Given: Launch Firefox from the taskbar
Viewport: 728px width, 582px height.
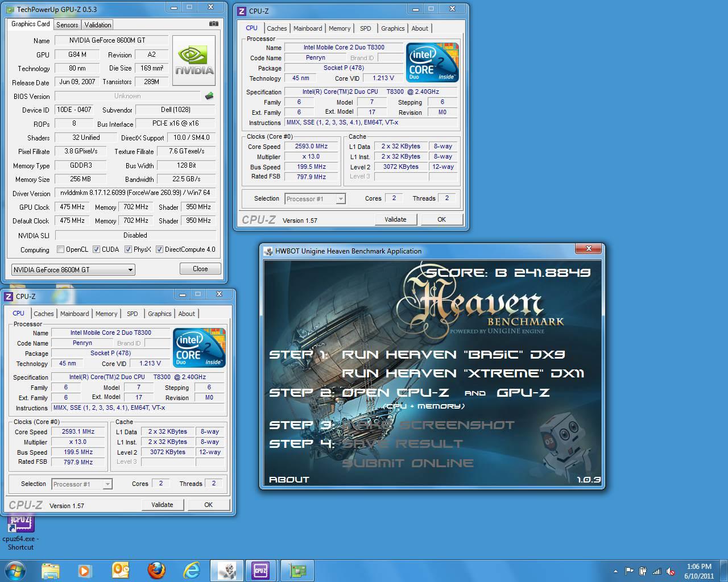Looking at the screenshot, I should pos(156,571).
